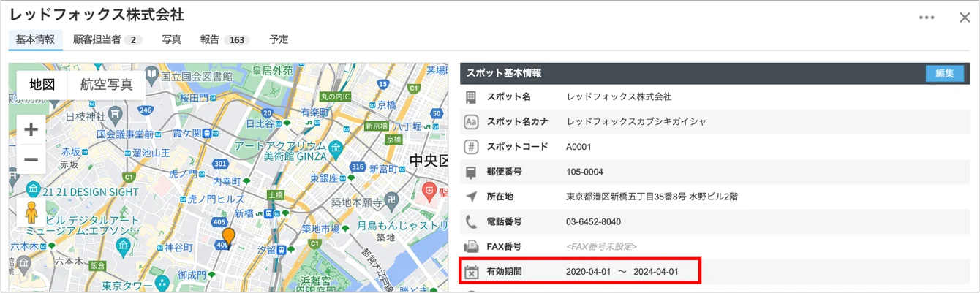Close the spot detail panel

(965, 18)
